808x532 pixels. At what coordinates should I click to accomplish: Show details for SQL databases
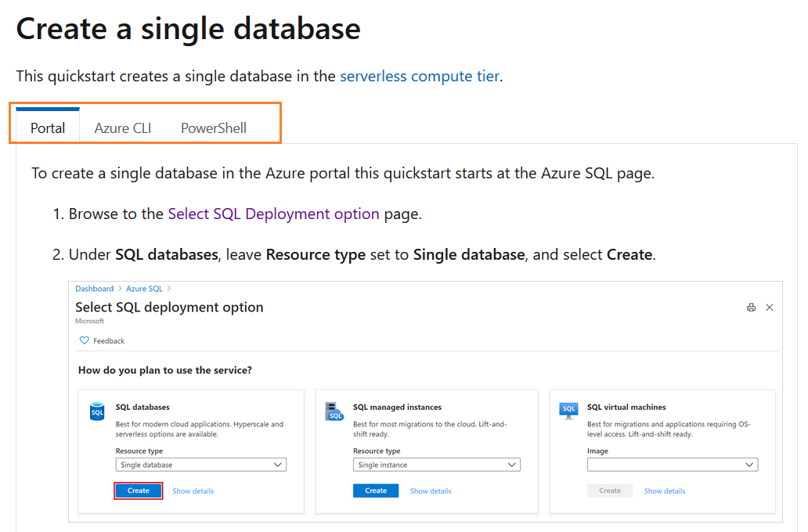click(193, 491)
